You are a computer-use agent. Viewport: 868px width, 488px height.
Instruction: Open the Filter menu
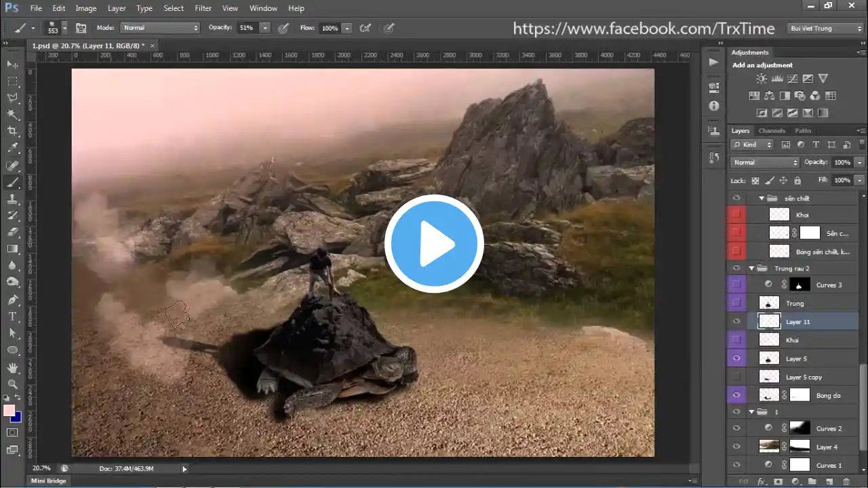click(203, 8)
